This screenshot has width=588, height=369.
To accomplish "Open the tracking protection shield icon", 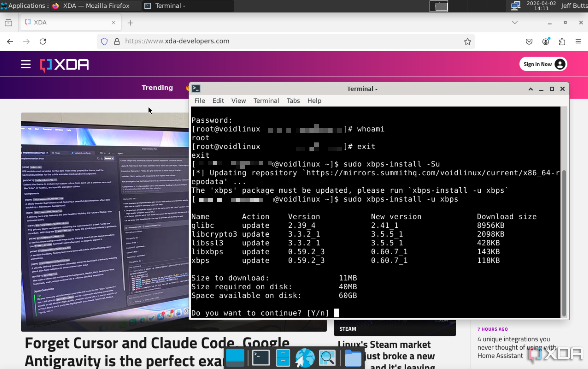I will click(x=104, y=42).
